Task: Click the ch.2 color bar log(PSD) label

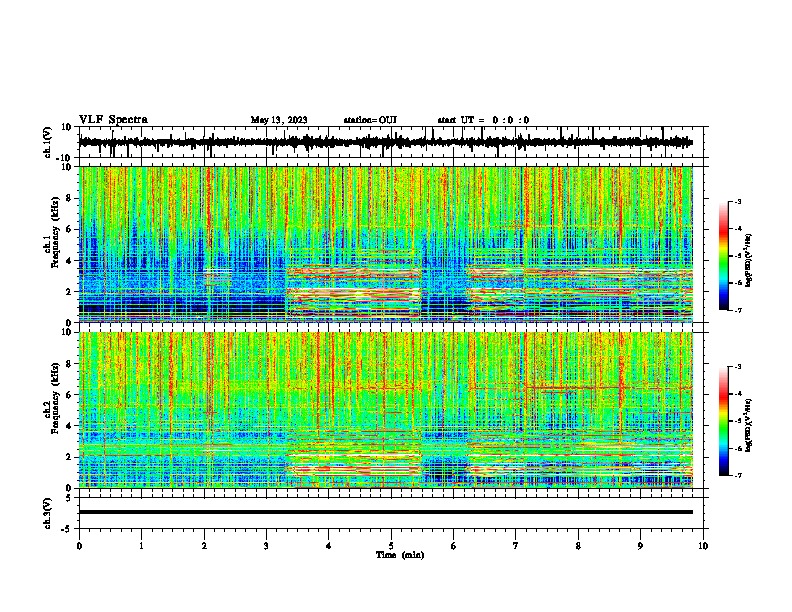Action: pyautogui.click(x=749, y=425)
